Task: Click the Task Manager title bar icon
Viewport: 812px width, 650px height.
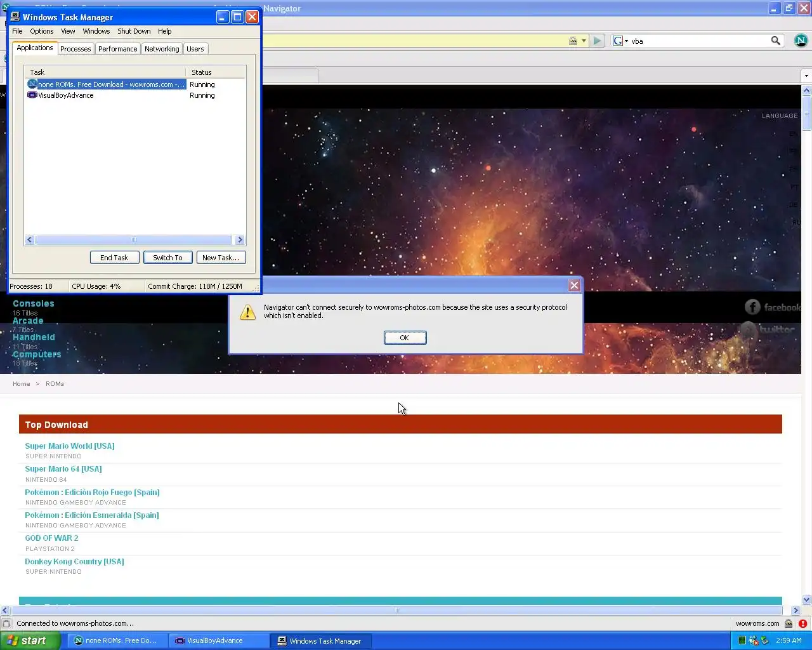Action: click(15, 17)
